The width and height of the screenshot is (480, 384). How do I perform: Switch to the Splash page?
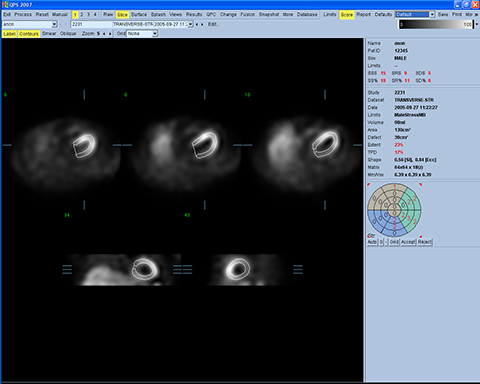pos(158,14)
